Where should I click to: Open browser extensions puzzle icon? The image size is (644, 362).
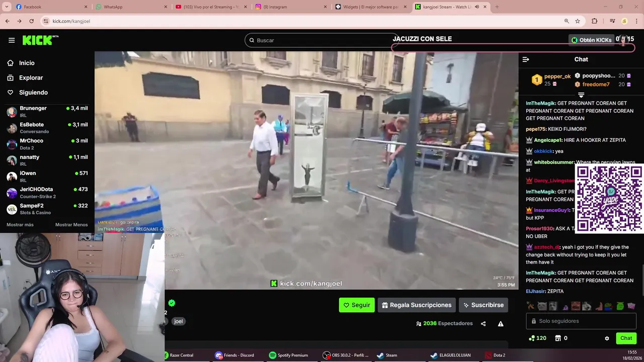[595, 21]
